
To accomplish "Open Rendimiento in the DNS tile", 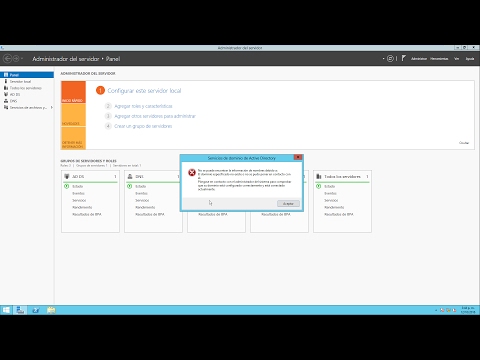I will 145,207.
